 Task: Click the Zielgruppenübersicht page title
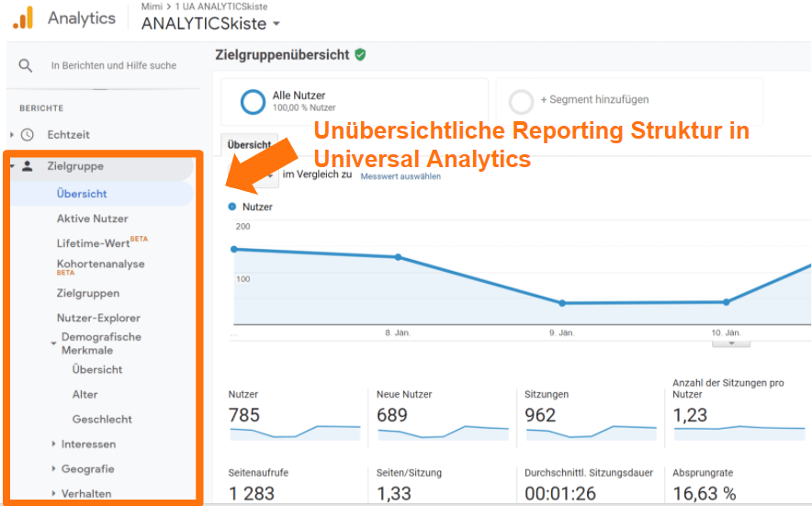(282, 55)
